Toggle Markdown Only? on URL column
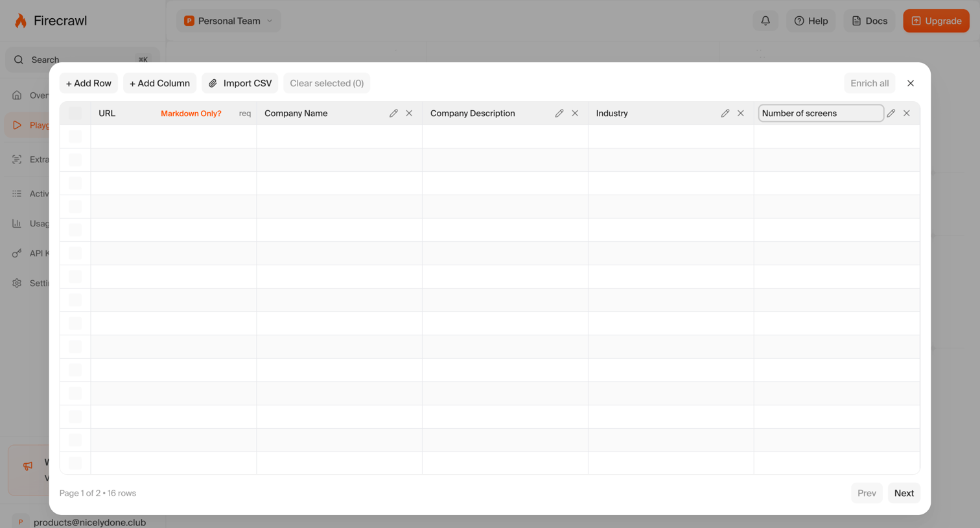The image size is (980, 528). coord(191,114)
